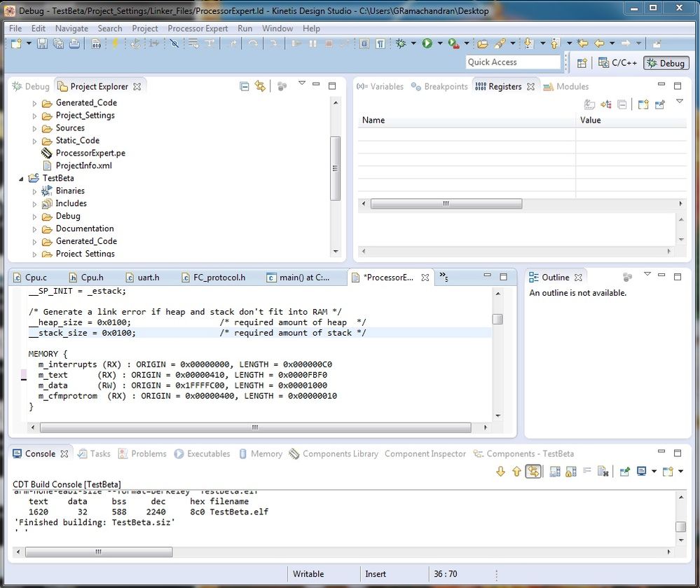This screenshot has height=588, width=700.
Task: Click the Build binary 010 toolbar icon
Action: coord(96,43)
